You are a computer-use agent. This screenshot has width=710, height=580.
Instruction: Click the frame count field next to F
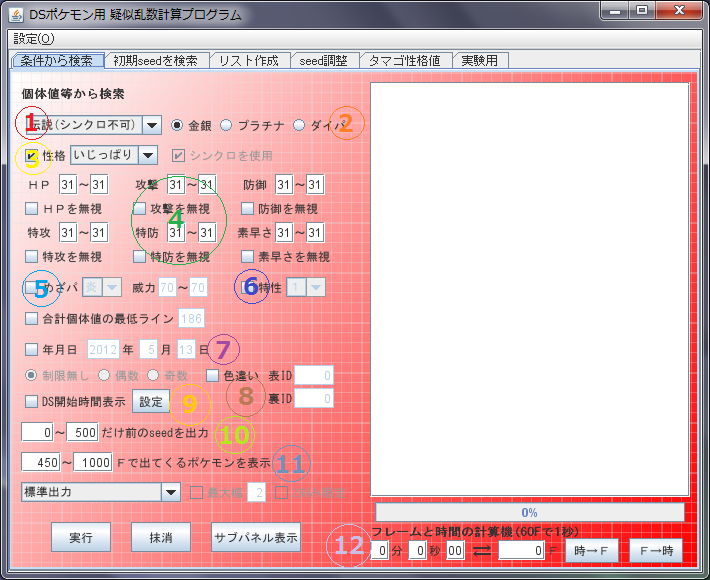(x=521, y=551)
